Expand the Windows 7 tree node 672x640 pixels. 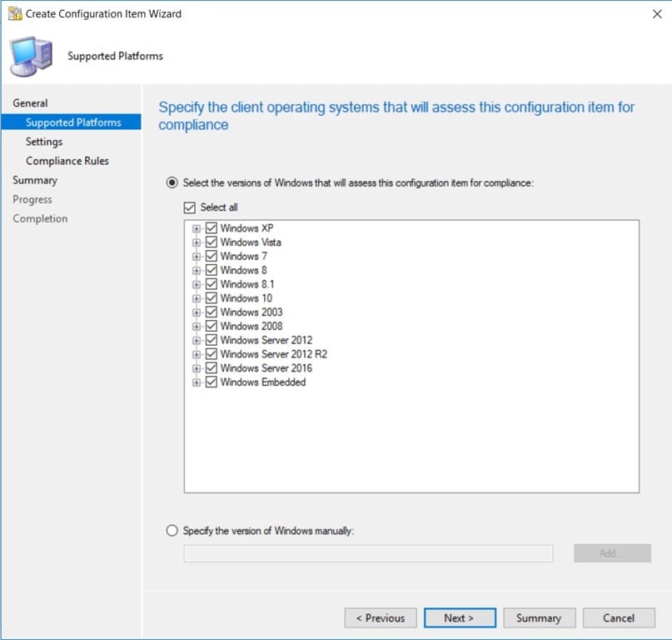(197, 257)
